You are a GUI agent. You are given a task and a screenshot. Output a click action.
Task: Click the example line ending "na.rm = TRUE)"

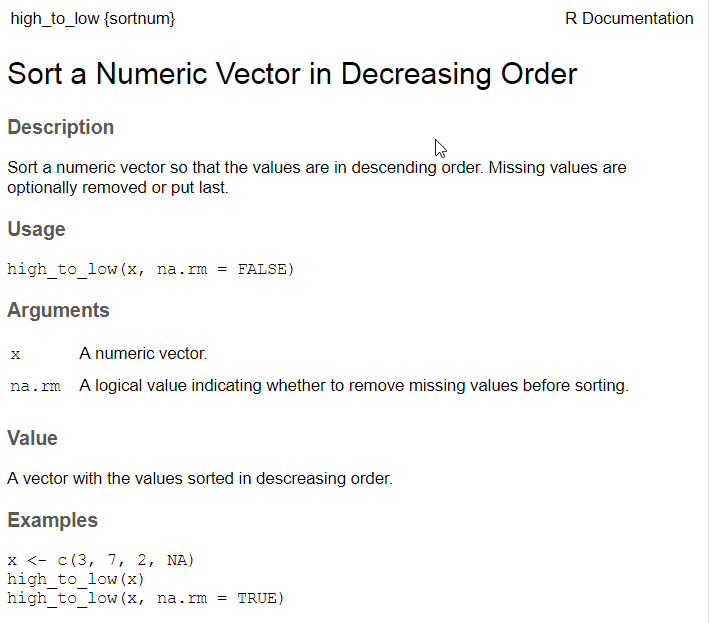146,598
